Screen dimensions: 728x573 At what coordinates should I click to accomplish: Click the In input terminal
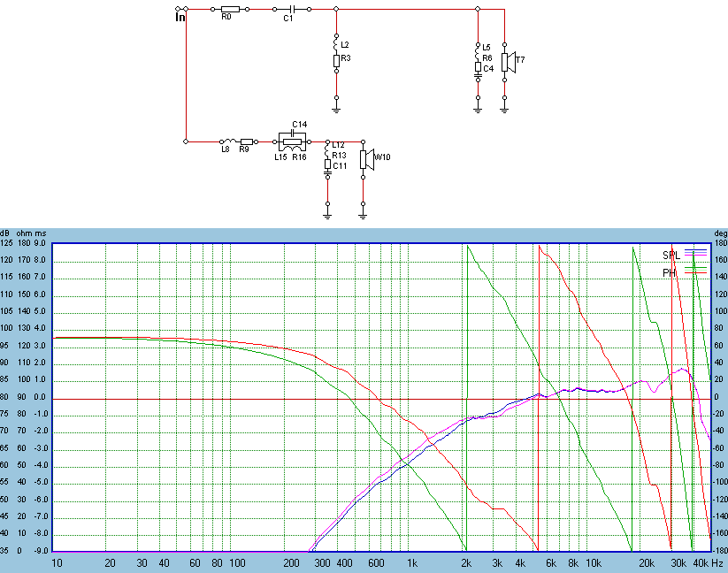tap(180, 14)
